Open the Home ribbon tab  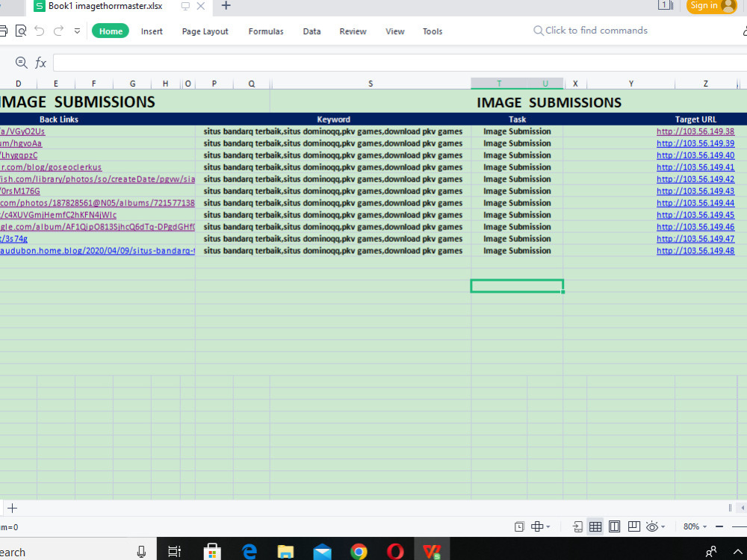(x=111, y=31)
